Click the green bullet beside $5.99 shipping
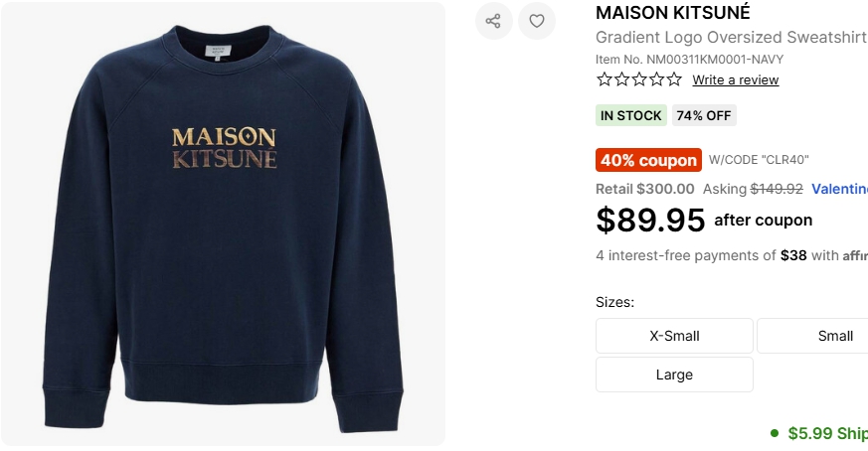The width and height of the screenshot is (868, 451). point(775,433)
